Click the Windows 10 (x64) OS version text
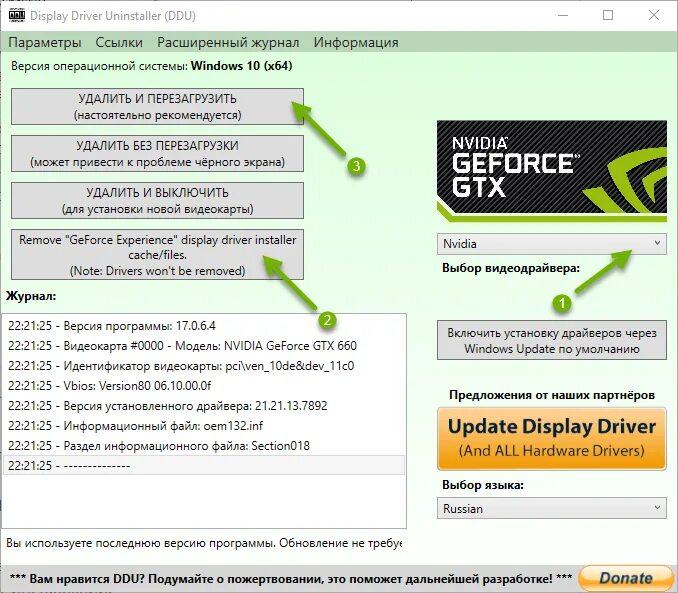The width and height of the screenshot is (678, 593). pyautogui.click(x=242, y=66)
